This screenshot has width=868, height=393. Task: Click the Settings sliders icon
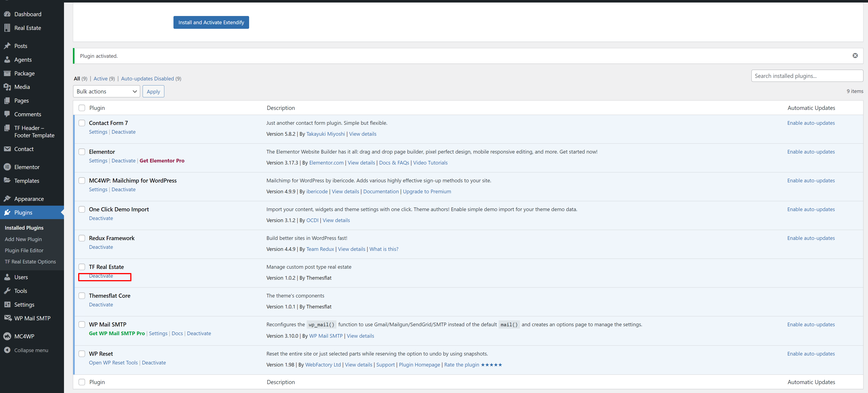pyautogui.click(x=7, y=304)
